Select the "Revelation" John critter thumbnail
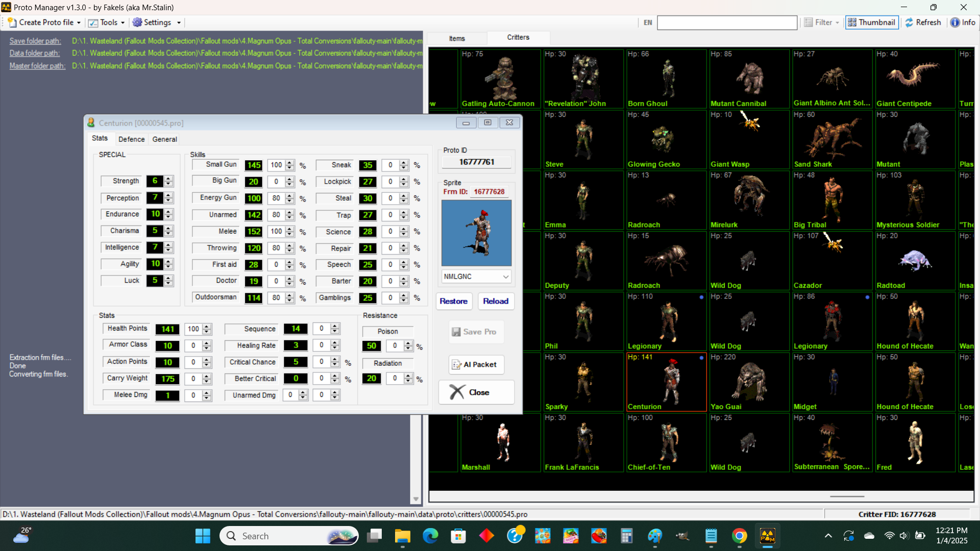The image size is (980, 551). 583,79
